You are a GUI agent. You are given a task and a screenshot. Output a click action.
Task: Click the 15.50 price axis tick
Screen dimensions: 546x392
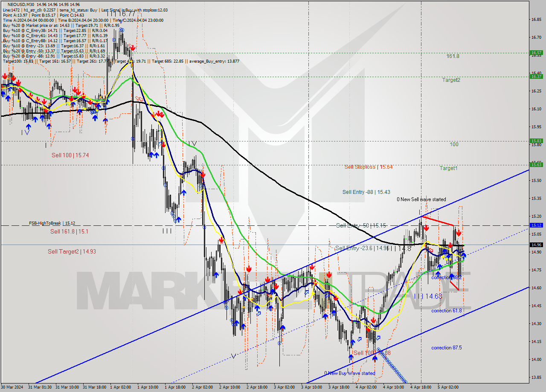[x=536, y=181]
